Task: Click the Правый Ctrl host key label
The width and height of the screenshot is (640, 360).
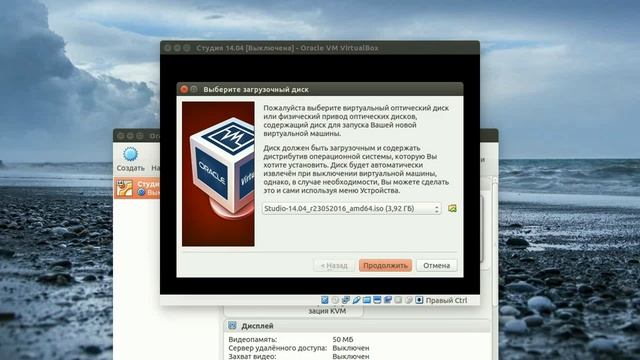Action: 446,300
